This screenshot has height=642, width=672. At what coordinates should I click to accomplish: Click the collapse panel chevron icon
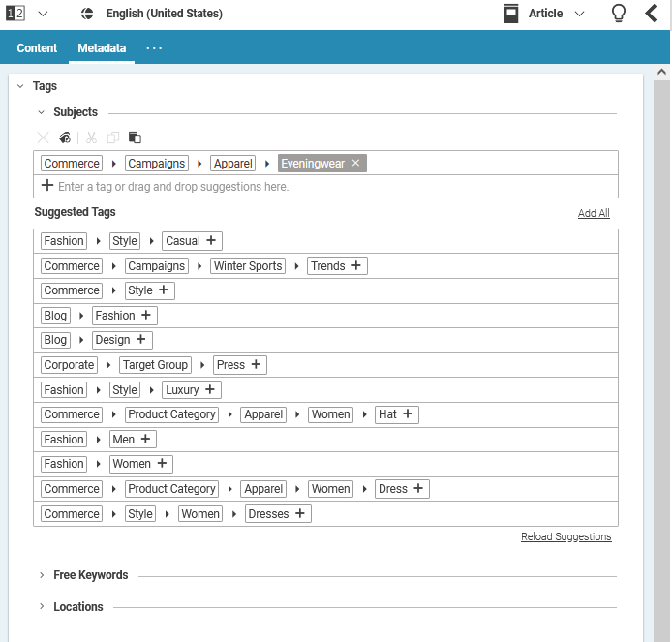pos(651,13)
